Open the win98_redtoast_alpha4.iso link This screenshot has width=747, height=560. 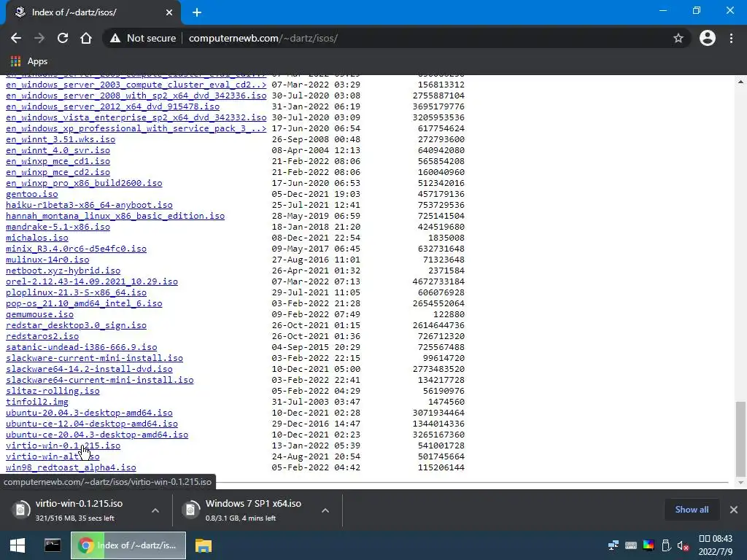coord(71,468)
